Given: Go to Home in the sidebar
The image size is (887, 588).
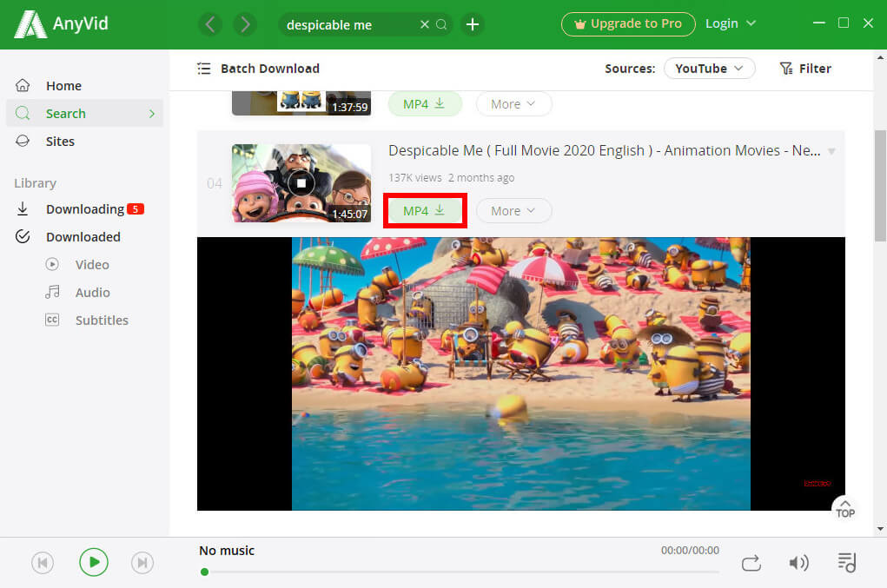Looking at the screenshot, I should coord(85,85).
